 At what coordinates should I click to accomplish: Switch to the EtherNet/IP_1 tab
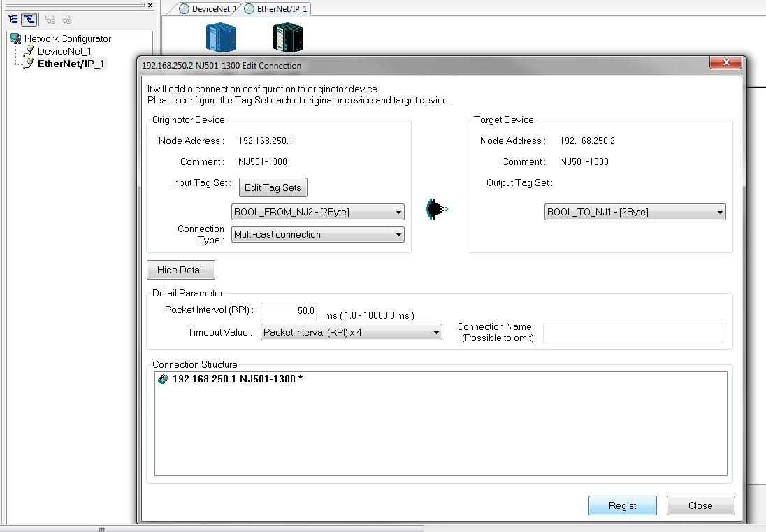tap(276, 9)
